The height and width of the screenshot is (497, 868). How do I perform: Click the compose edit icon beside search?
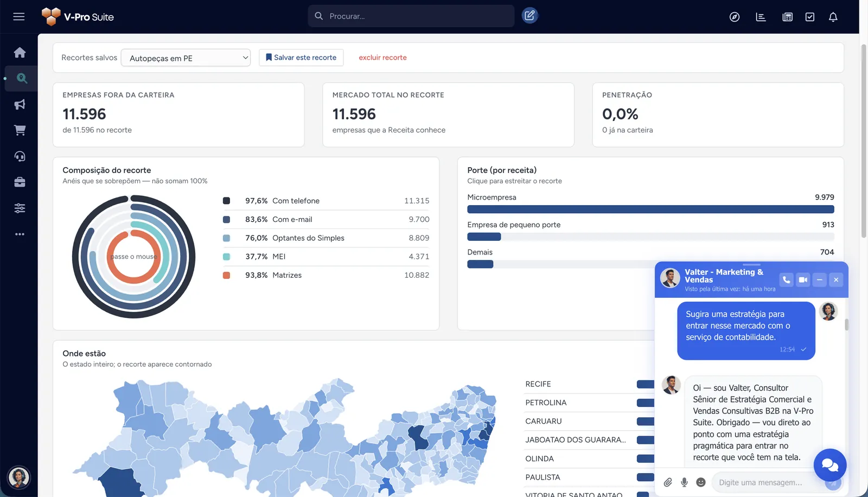click(529, 16)
